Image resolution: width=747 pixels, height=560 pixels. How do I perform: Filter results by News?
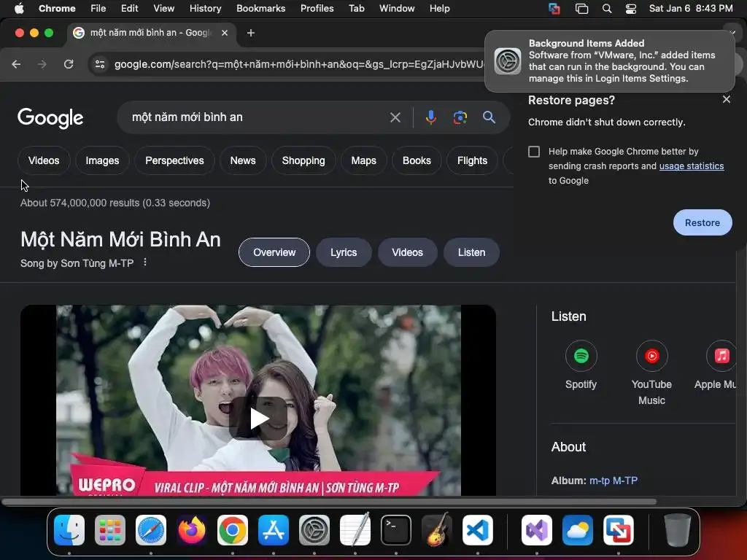click(243, 160)
